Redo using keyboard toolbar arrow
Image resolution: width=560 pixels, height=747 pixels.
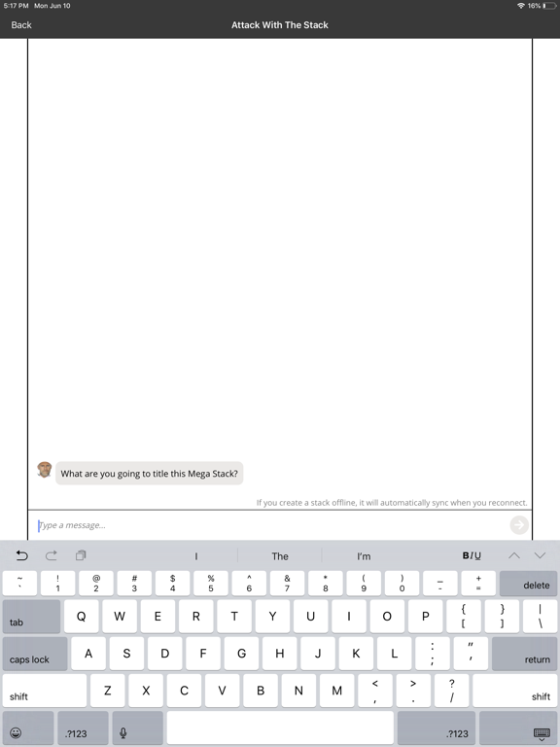point(51,555)
